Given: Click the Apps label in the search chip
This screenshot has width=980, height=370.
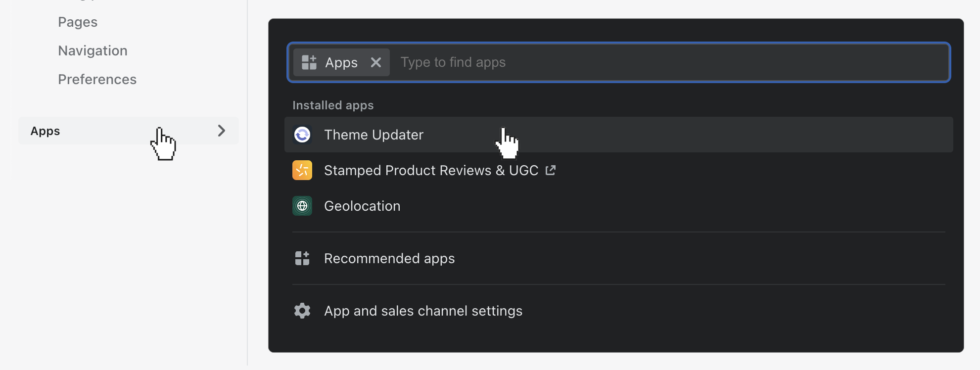Looking at the screenshot, I should point(341,63).
